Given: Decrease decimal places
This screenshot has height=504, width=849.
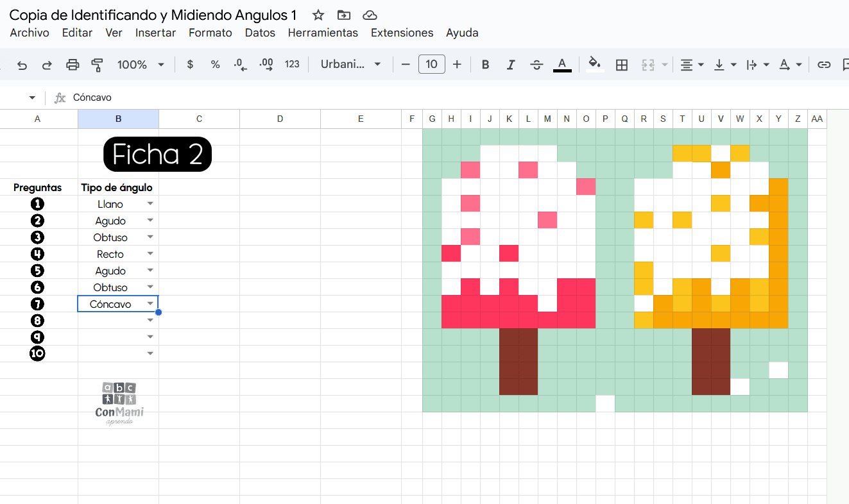Looking at the screenshot, I should (240, 64).
